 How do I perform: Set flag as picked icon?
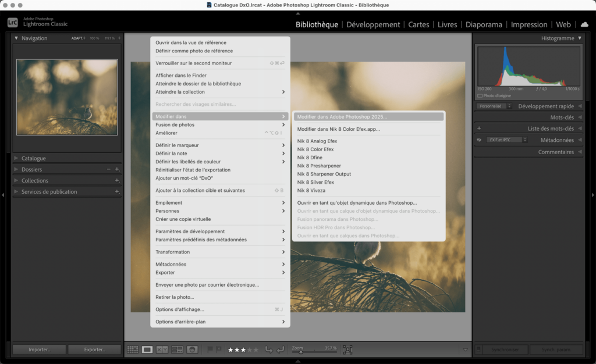pos(210,349)
